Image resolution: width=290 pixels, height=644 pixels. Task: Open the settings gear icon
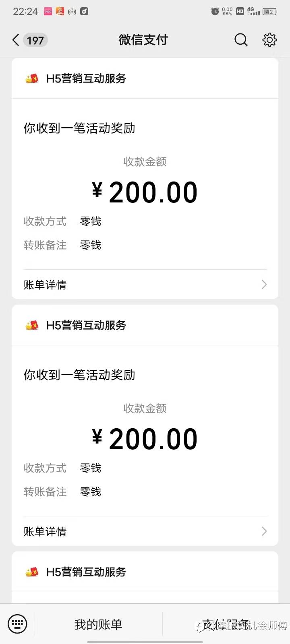click(x=269, y=39)
